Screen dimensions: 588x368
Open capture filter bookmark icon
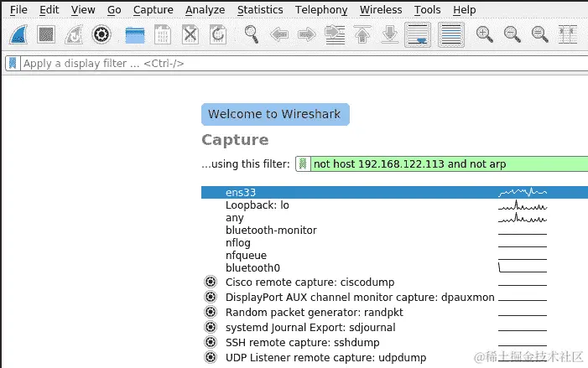[x=303, y=163]
